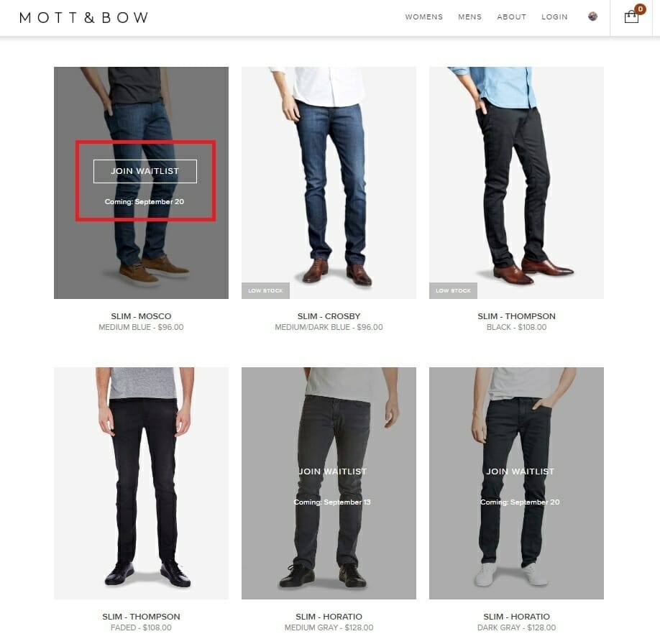This screenshot has width=660, height=644.
Task: Open the shopping bag cart icon
Action: (631, 17)
